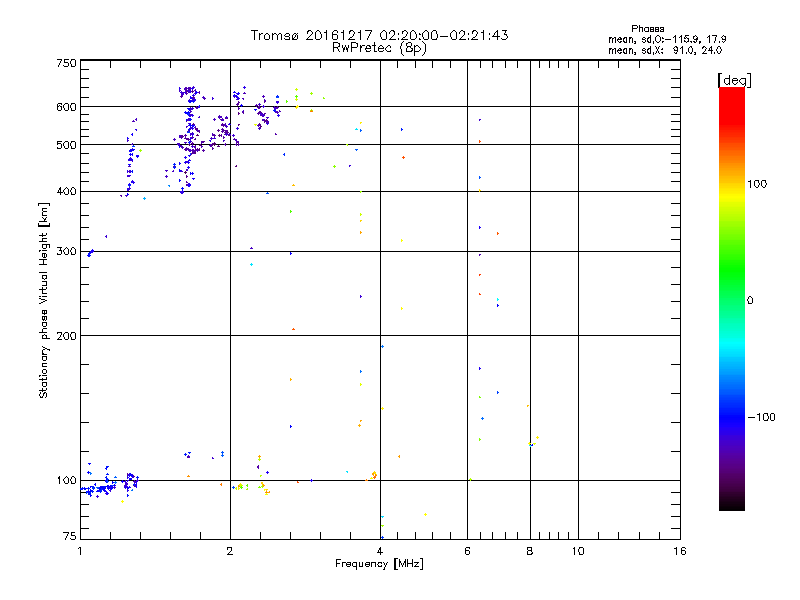Click the colorbar tick label '0'
800x600 pixels.
(750, 301)
